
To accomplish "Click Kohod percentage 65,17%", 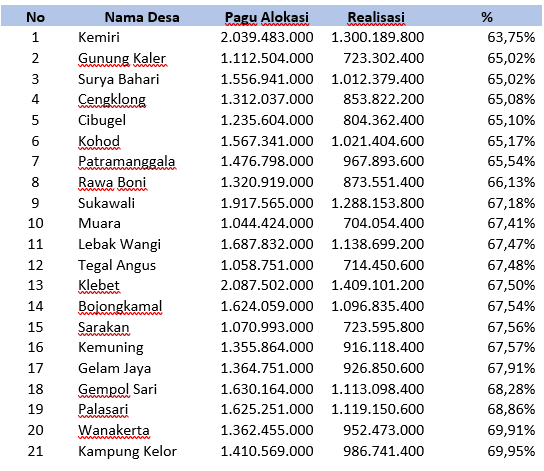I will click(x=511, y=141).
